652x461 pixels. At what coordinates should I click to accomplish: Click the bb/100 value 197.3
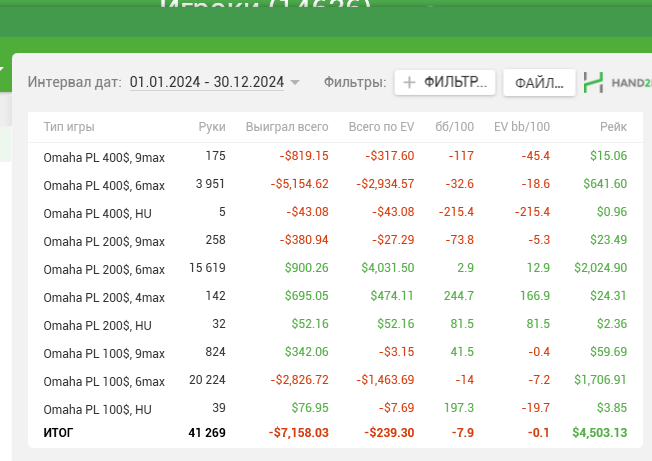point(459,407)
